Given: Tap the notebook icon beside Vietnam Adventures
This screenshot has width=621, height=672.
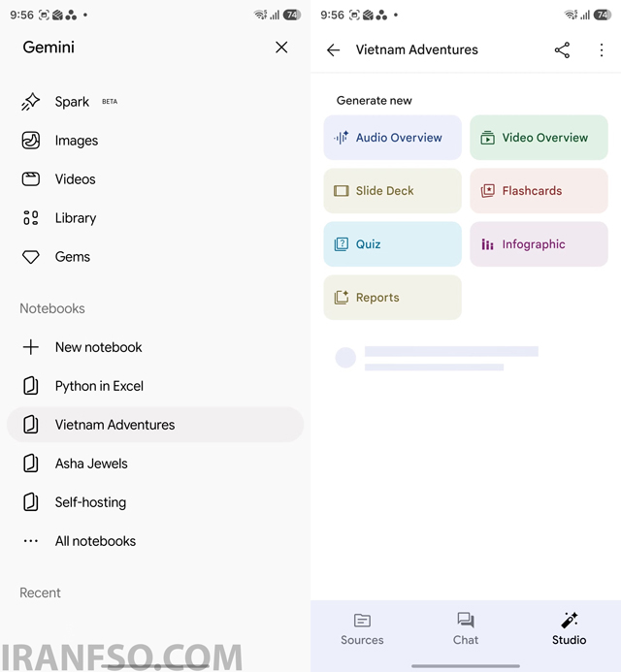Looking at the screenshot, I should click(30, 425).
